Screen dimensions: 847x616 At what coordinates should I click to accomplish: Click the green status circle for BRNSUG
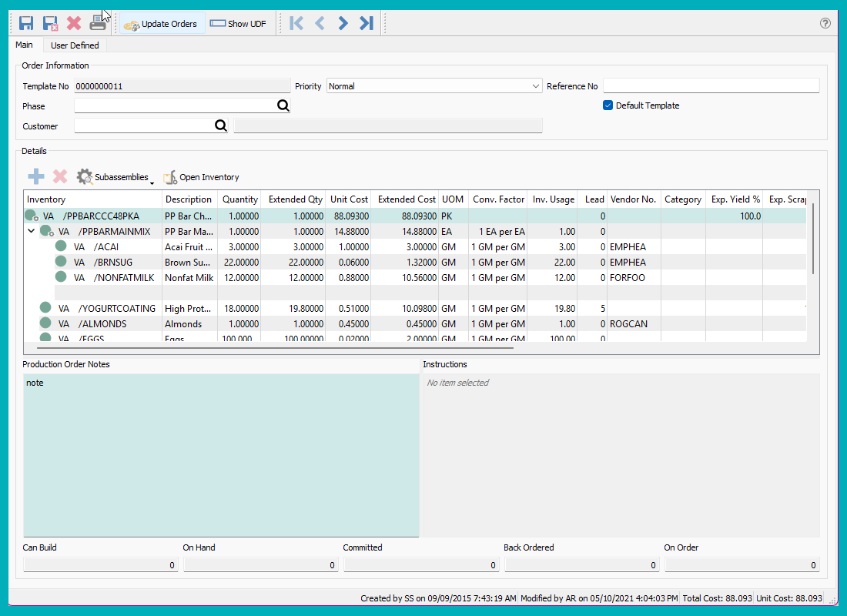click(61, 262)
